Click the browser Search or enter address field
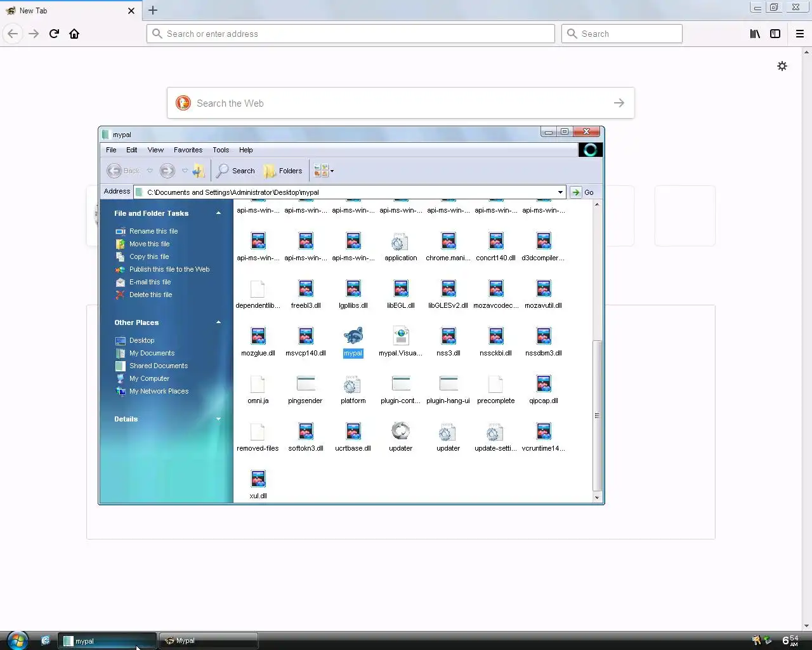Viewport: 812px width, 650px height. pos(351,34)
